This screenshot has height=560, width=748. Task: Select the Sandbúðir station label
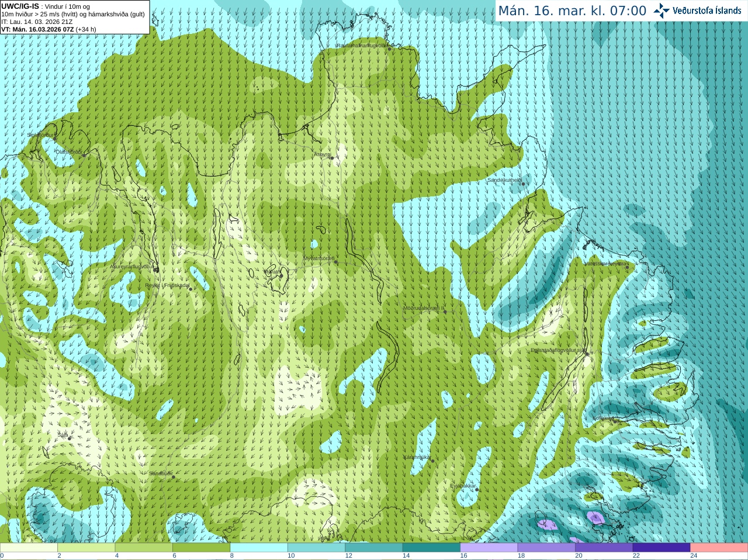coord(160,473)
